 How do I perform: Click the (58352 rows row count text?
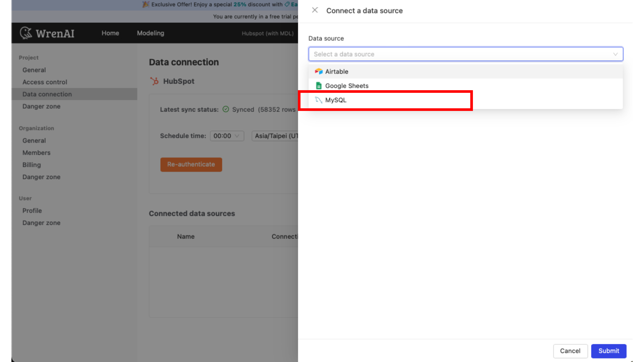(277, 109)
